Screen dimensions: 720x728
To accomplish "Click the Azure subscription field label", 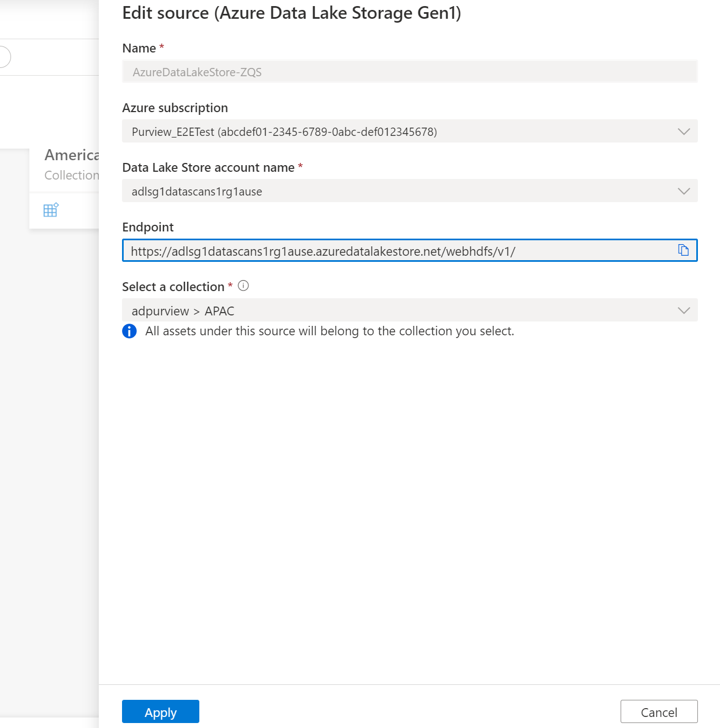I will [x=175, y=108].
